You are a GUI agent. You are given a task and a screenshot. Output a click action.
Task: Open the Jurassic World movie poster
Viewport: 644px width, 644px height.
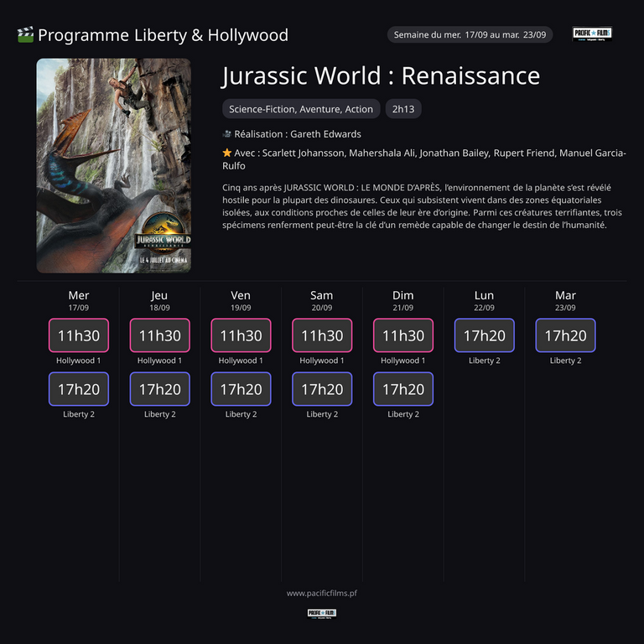pos(114,165)
